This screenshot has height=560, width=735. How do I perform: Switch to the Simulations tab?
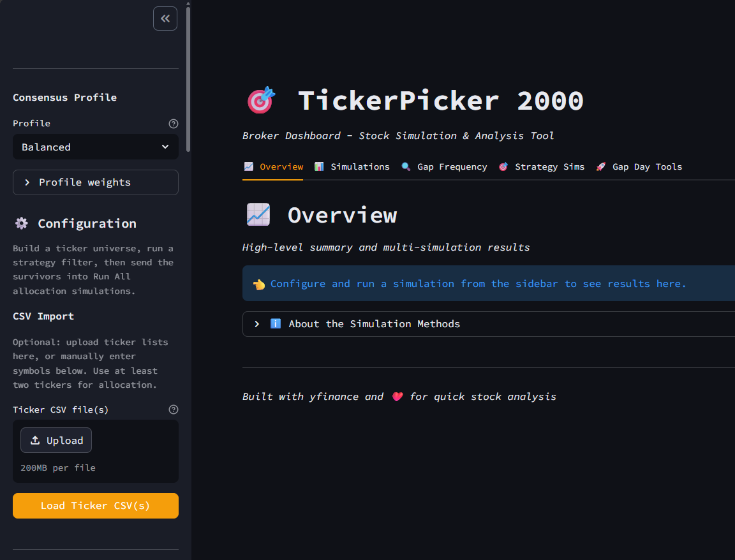352,167
